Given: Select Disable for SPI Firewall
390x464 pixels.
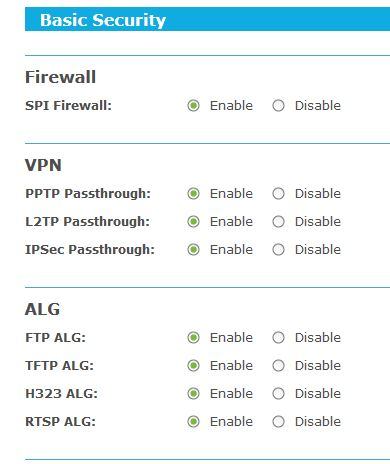Looking at the screenshot, I should 278,106.
